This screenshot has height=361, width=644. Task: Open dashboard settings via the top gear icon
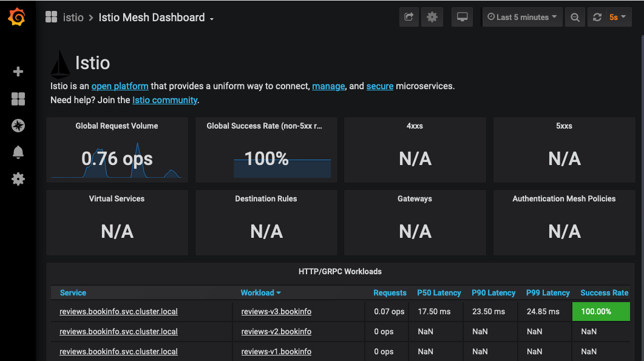pos(432,17)
